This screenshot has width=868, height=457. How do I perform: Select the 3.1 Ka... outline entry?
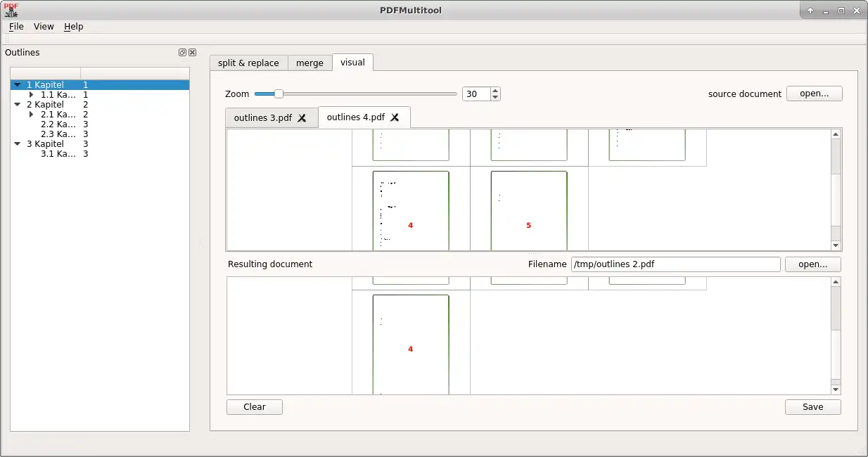point(58,154)
